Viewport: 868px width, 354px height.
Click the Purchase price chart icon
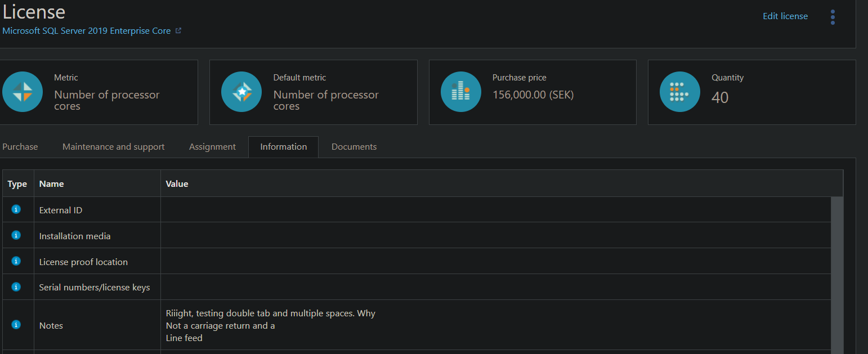460,92
